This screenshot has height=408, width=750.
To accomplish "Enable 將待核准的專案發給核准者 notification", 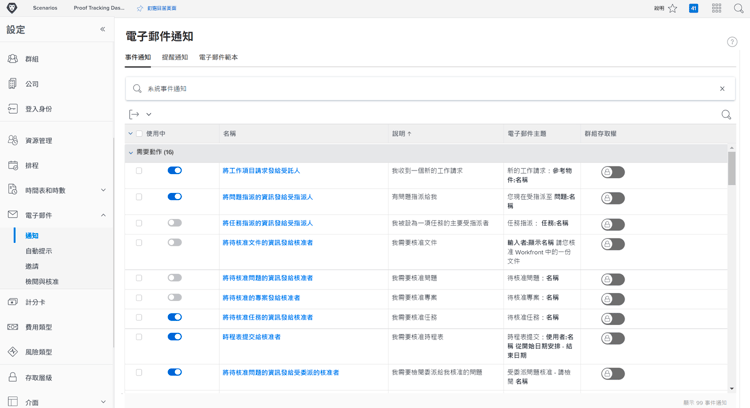I will [x=175, y=298].
